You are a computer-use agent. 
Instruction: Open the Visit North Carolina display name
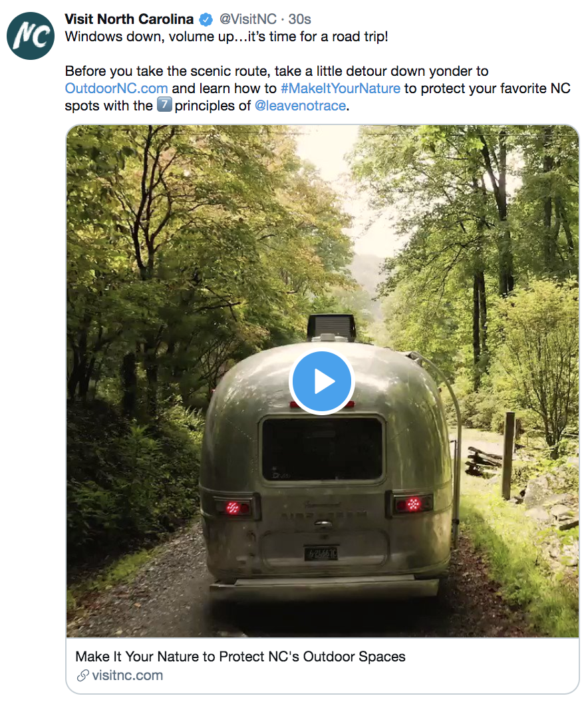tap(129, 19)
